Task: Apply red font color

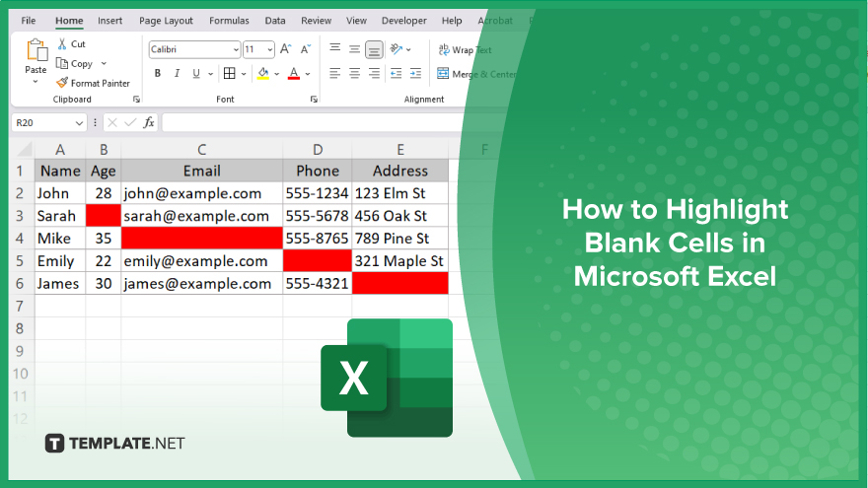Action: (294, 73)
